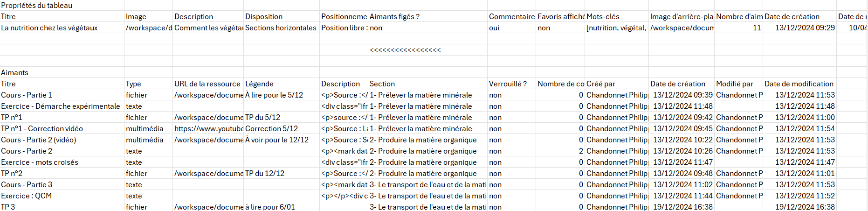Screen dimensions: 868x211
Task: Select the "Aimants" section heading cell
Action: (15, 73)
